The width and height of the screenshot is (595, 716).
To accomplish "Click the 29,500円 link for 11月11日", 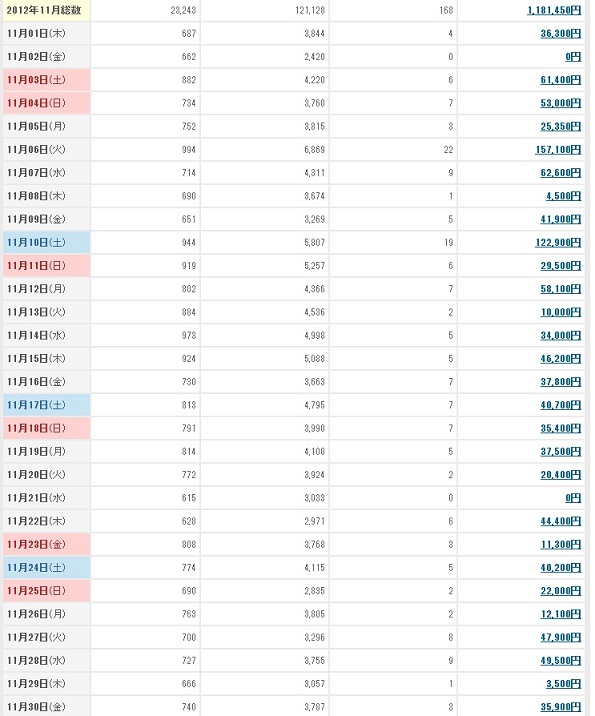I will [561, 266].
